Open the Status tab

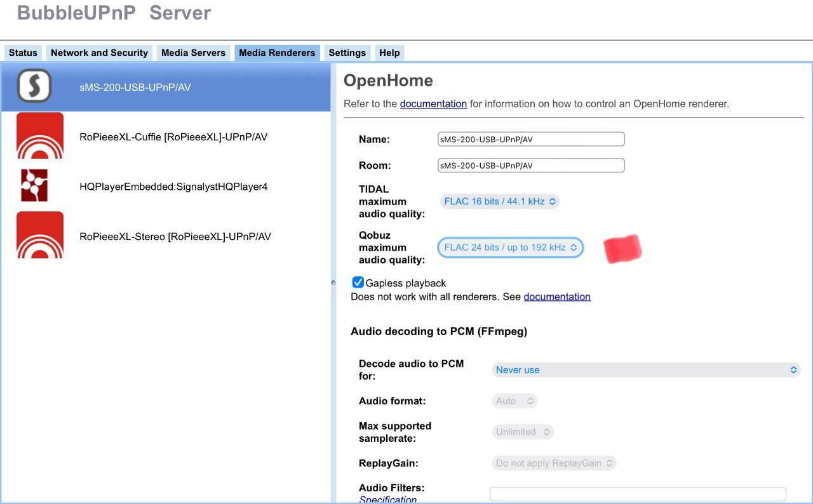point(23,53)
